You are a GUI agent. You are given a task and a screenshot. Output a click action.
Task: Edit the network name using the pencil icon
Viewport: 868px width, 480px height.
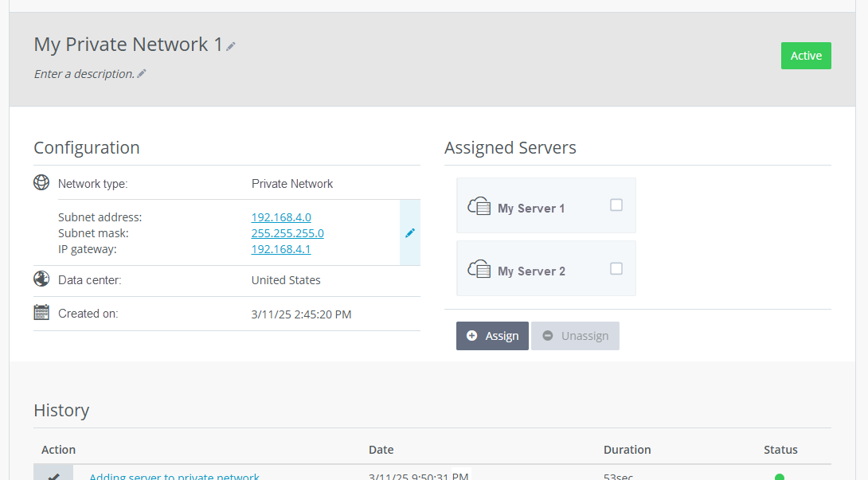pos(230,45)
